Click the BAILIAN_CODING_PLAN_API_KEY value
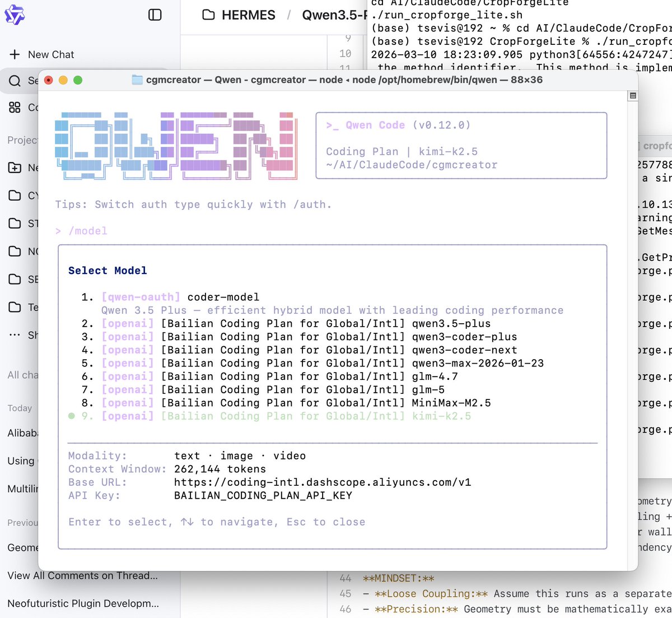 coord(263,496)
